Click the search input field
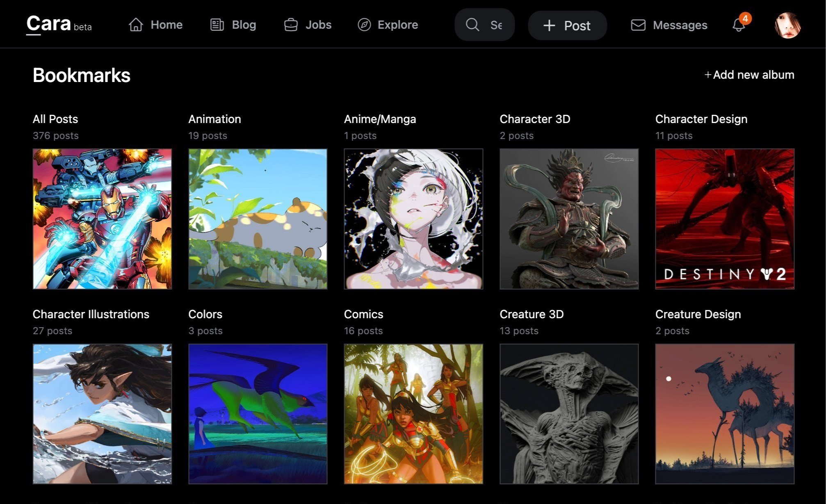The width and height of the screenshot is (826, 504). 496,25
